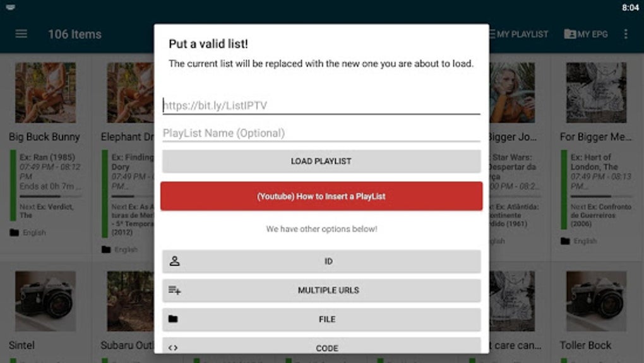The image size is (644, 363).
Task: Open the three-dot overflow menu
Action: 626,34
